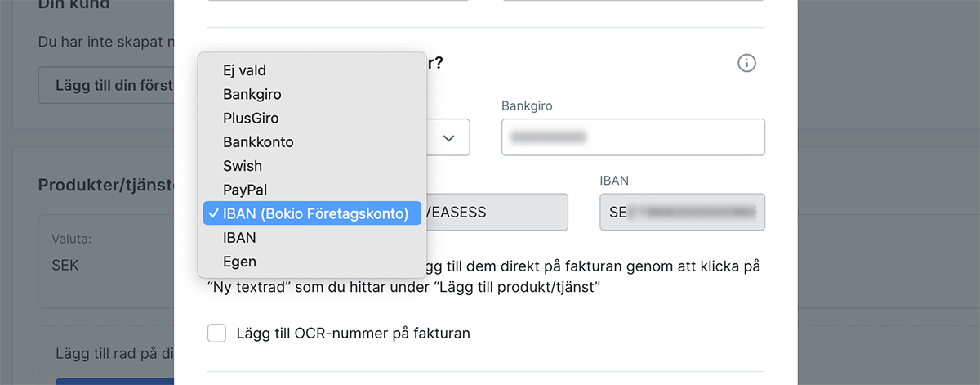Click the BIC field ending in 'VEASESS'
This screenshot has height=385, width=980.
[493, 213]
